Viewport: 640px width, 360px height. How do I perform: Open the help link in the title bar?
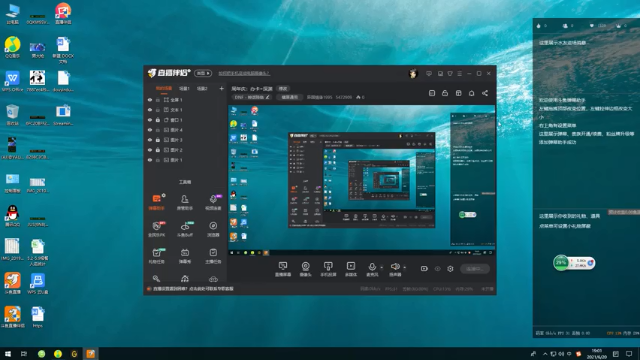pos(244,73)
